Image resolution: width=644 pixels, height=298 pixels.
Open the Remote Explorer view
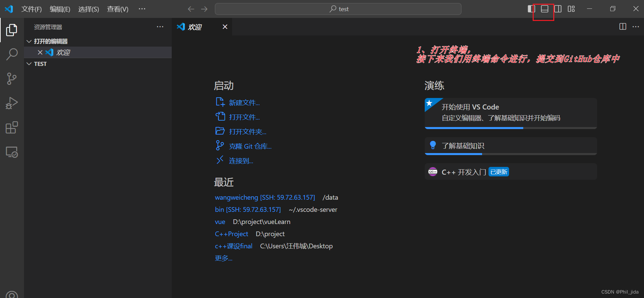12,152
